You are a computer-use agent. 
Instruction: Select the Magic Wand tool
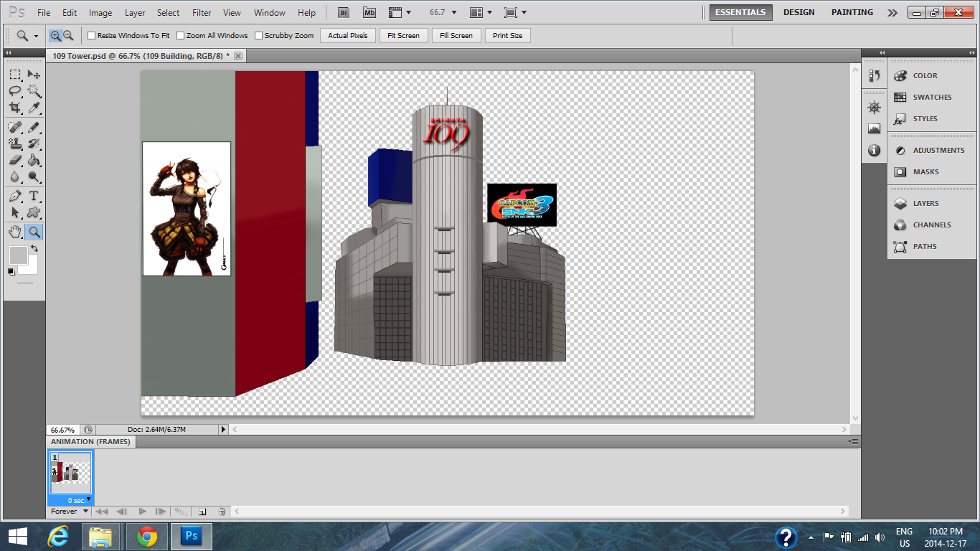[x=34, y=91]
